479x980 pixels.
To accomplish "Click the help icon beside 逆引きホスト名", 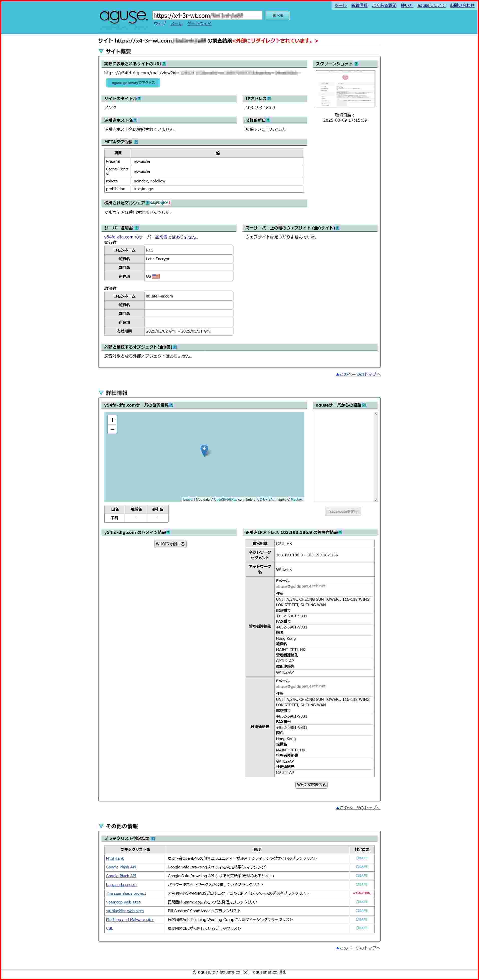I will [135, 120].
